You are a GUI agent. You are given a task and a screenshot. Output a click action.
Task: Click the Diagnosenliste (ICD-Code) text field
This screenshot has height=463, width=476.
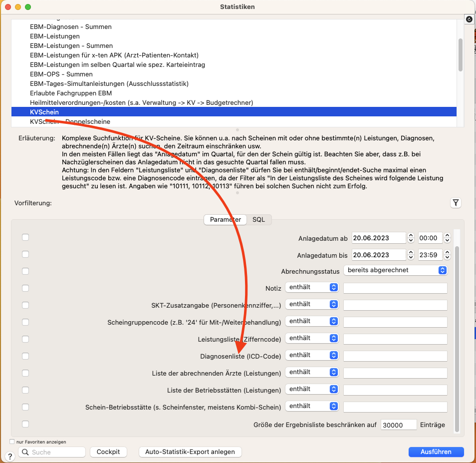click(x=395, y=356)
